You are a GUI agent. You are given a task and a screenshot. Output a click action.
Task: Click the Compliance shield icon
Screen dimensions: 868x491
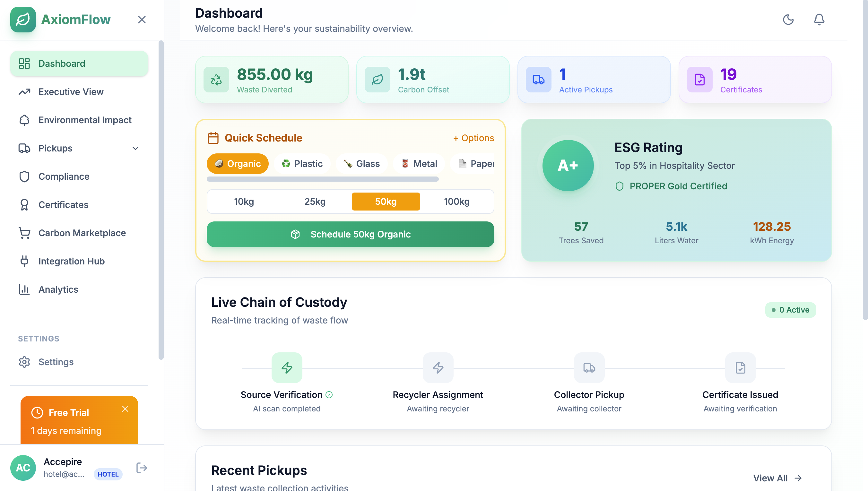point(24,177)
